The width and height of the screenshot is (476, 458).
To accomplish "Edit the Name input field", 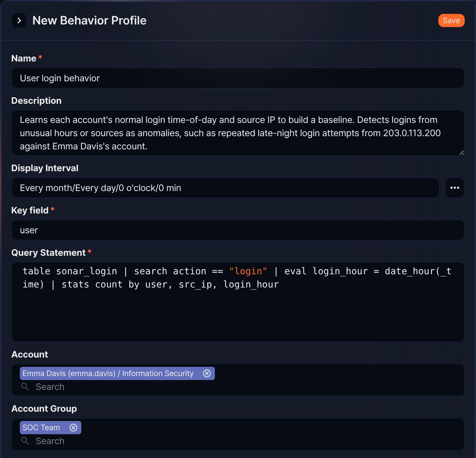I will pos(238,78).
